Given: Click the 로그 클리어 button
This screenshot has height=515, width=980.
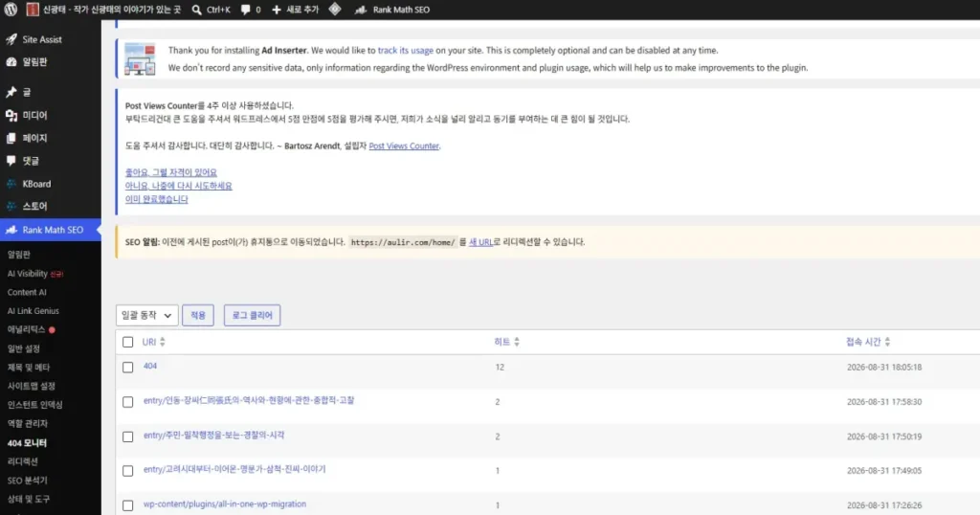Looking at the screenshot, I should point(253,316).
